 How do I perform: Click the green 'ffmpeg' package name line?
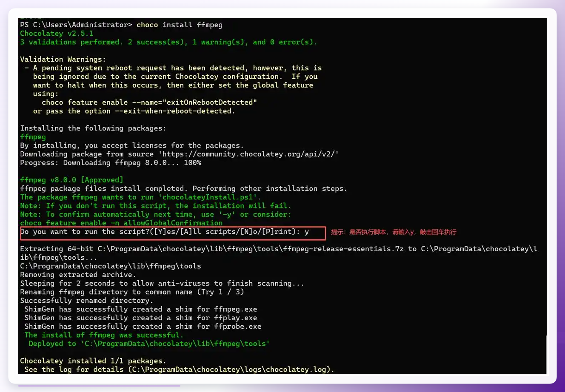[33, 137]
